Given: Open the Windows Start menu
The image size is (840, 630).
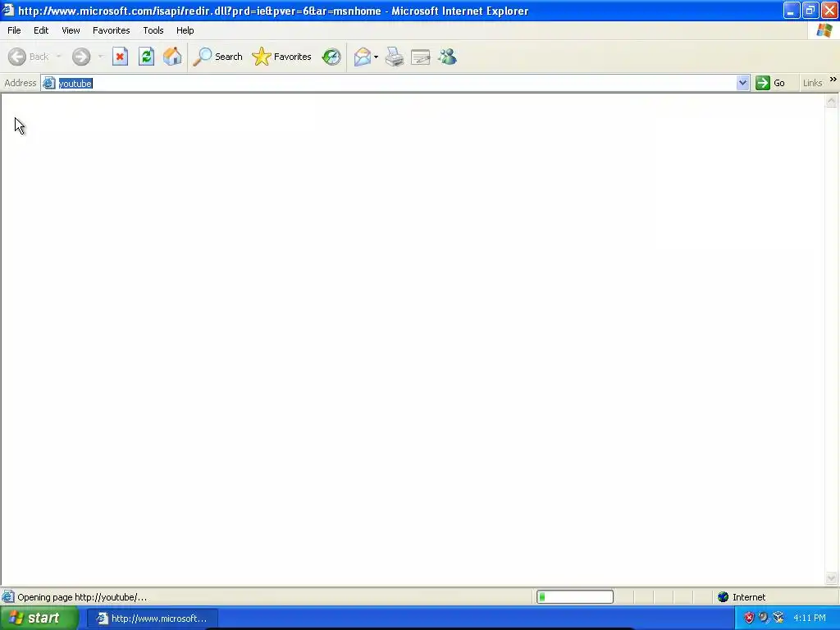Looking at the screenshot, I should pos(39,619).
